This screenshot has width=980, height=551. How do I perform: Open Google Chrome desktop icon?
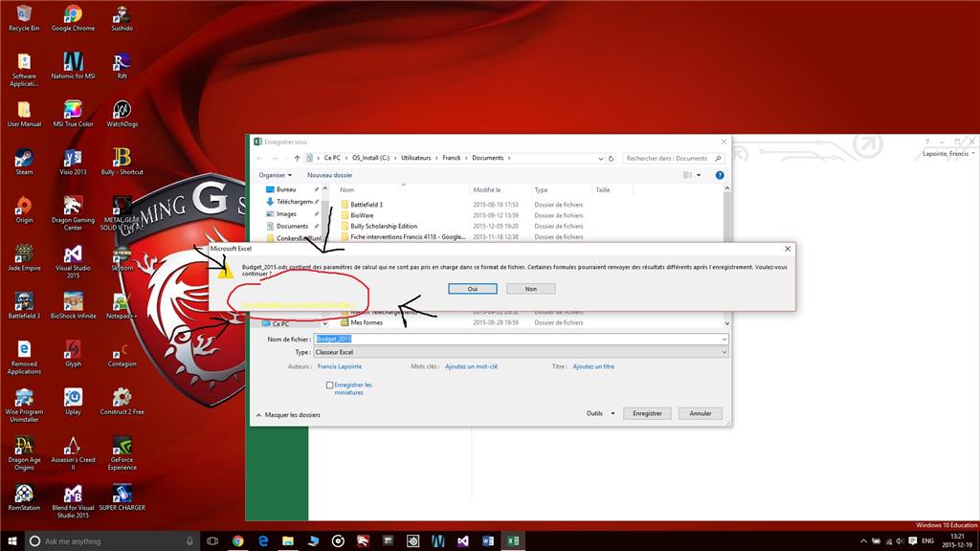tap(73, 17)
